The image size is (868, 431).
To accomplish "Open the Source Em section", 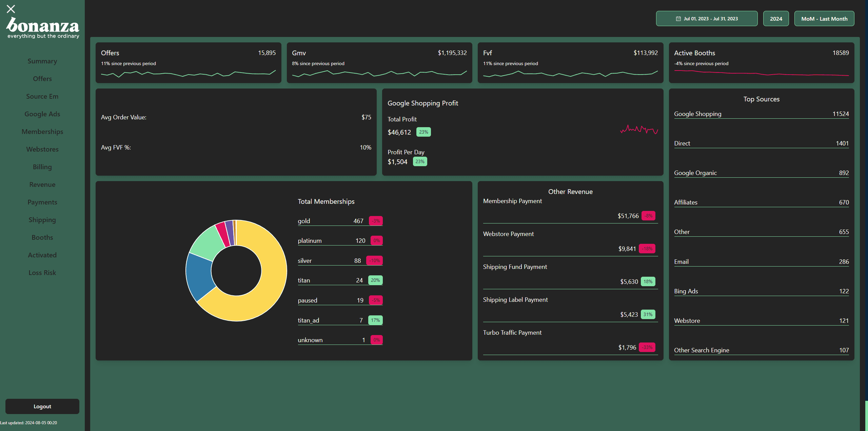I will point(42,96).
